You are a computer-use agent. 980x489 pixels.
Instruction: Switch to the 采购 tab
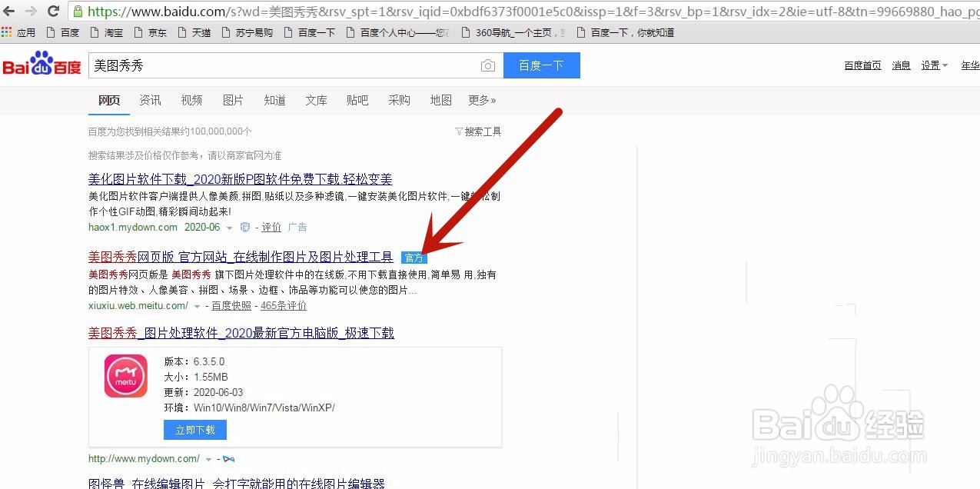point(399,100)
